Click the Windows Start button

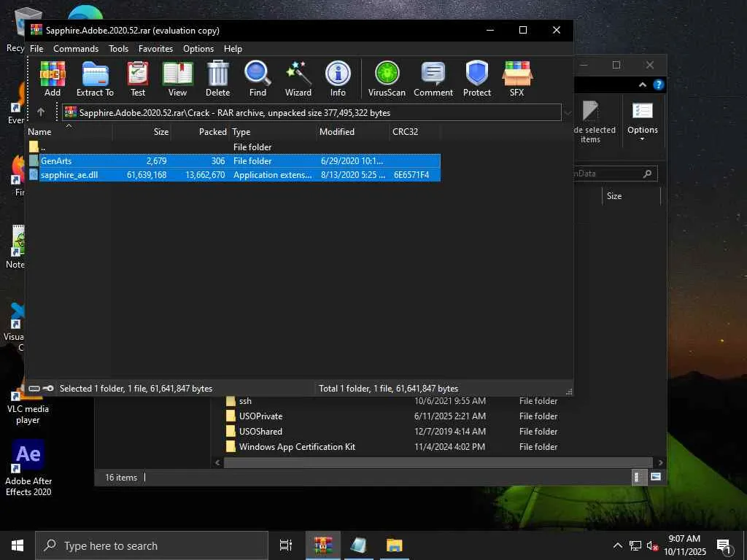pyautogui.click(x=18, y=545)
